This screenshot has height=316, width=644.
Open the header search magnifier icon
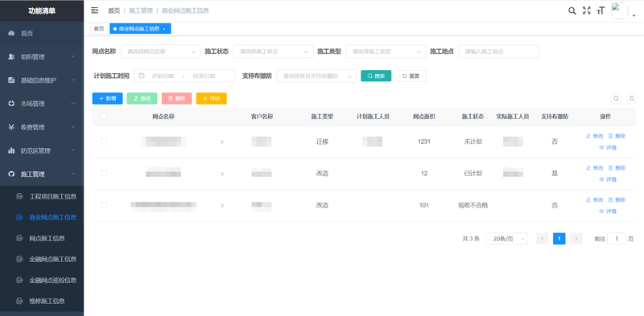[x=572, y=11]
